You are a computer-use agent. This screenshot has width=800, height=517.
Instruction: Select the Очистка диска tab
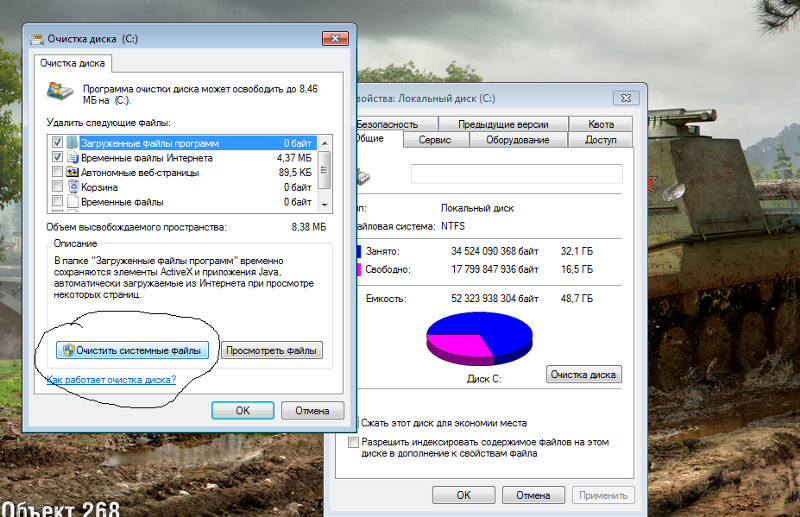[72, 63]
